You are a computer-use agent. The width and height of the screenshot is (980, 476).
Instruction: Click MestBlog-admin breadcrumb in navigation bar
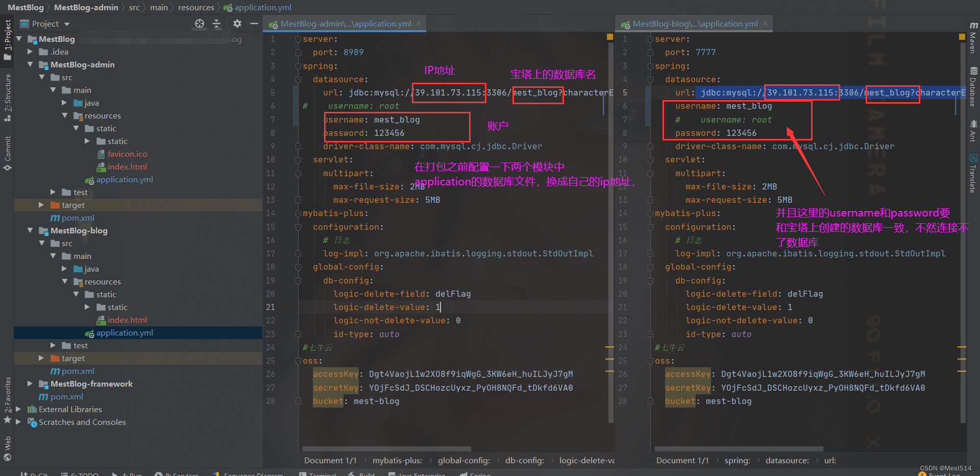[86, 7]
